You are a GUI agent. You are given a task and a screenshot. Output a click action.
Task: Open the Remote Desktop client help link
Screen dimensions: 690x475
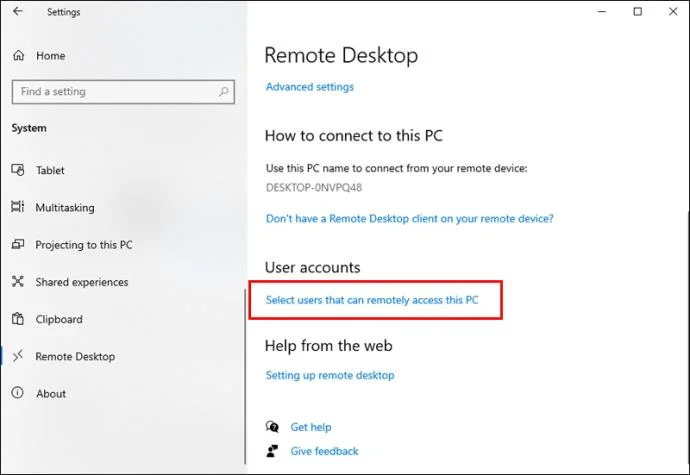click(x=410, y=218)
